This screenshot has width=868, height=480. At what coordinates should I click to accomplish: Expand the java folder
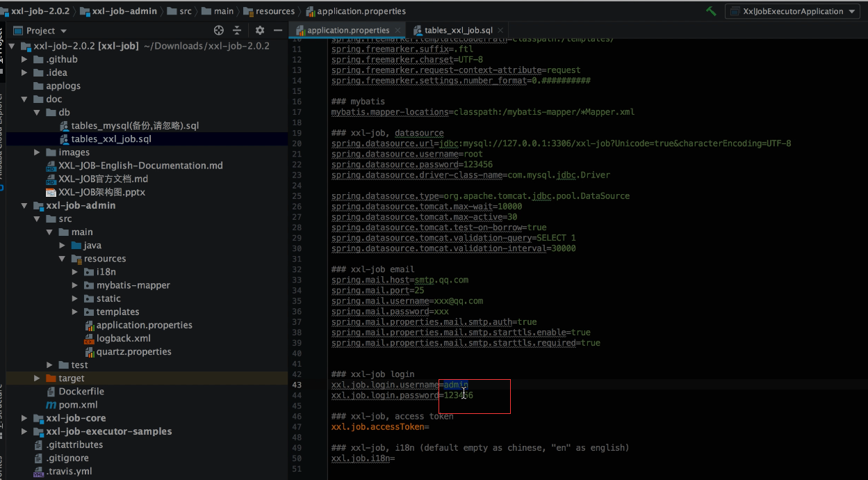click(63, 245)
